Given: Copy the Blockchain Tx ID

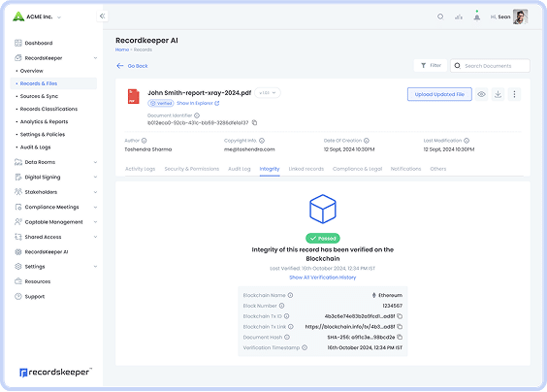Looking at the screenshot, I should pyautogui.click(x=400, y=316).
